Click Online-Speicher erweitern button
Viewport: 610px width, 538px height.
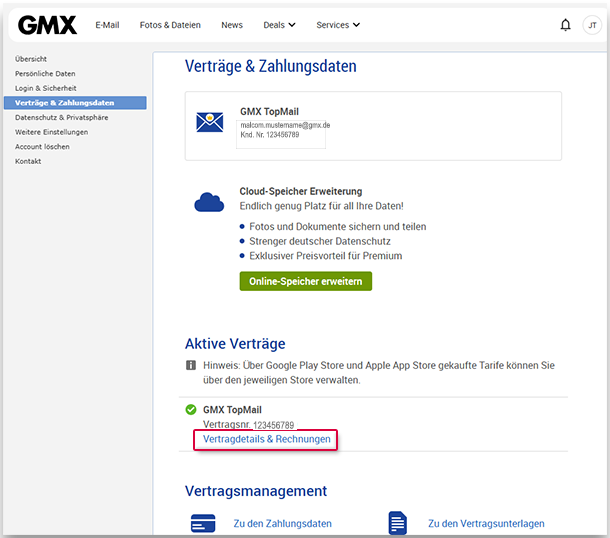pyautogui.click(x=306, y=281)
